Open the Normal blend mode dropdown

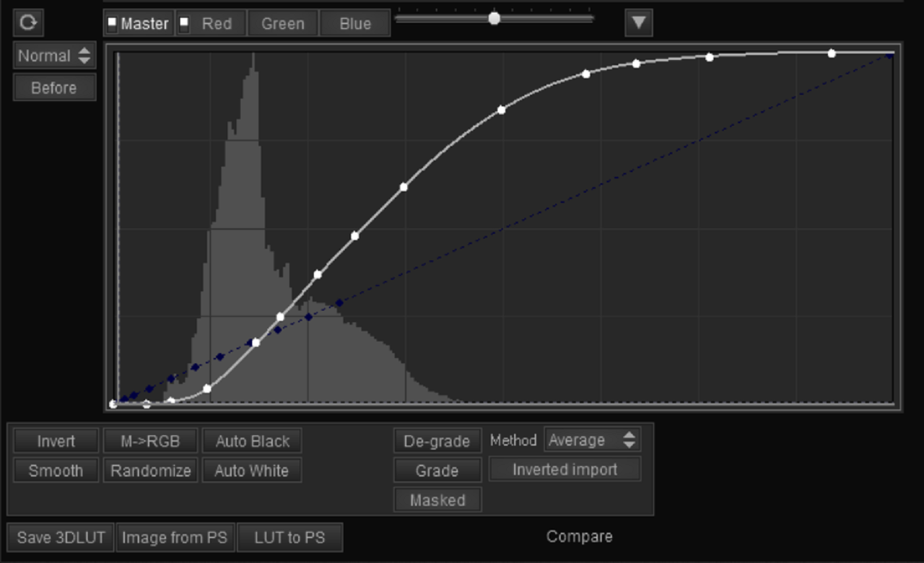click(54, 56)
